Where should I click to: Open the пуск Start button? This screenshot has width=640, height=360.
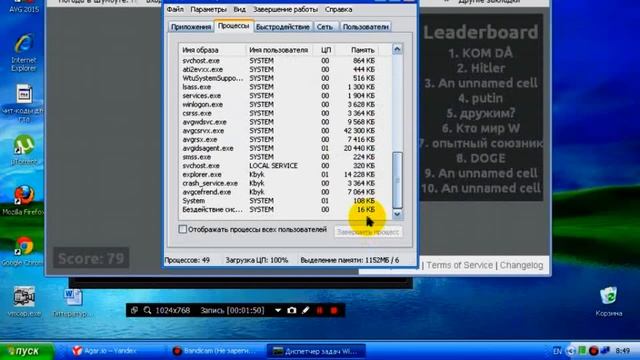pyautogui.click(x=27, y=351)
